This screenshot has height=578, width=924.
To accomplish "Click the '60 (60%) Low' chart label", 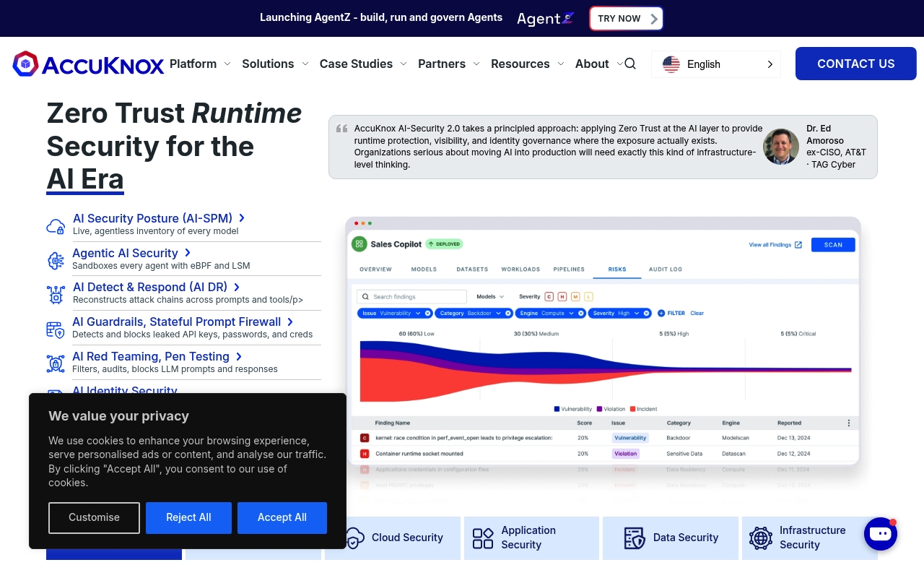I will (417, 334).
